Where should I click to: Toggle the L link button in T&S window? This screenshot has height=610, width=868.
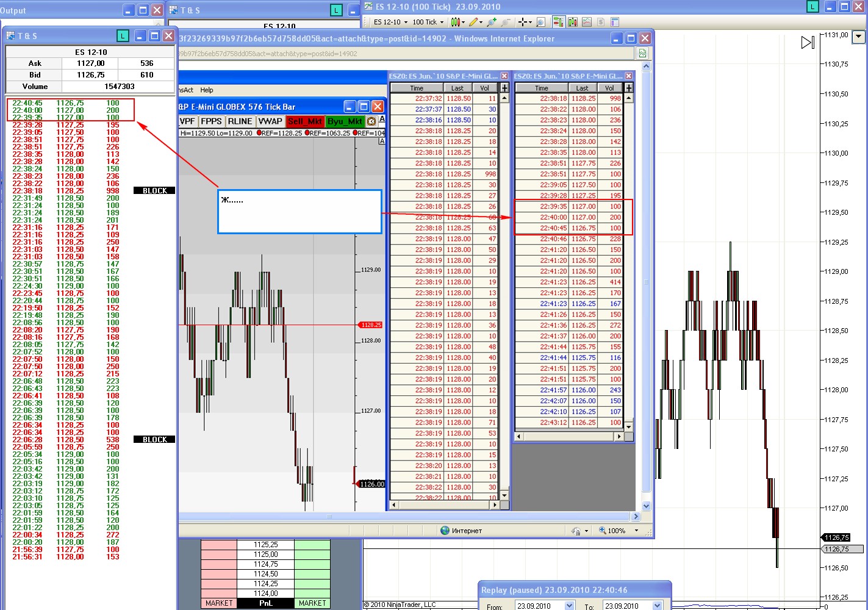(123, 36)
